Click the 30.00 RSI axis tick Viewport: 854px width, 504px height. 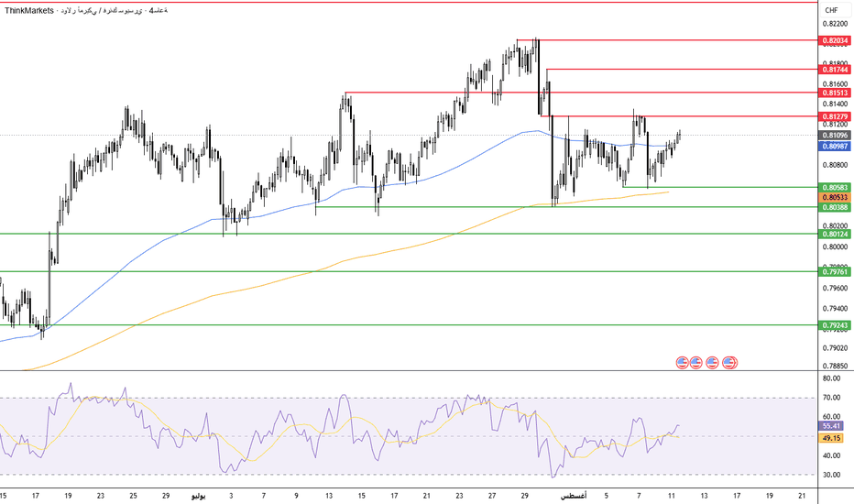832,475
